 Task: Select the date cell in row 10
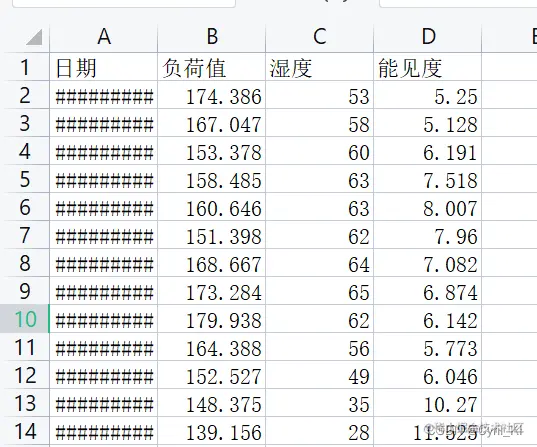[103, 319]
